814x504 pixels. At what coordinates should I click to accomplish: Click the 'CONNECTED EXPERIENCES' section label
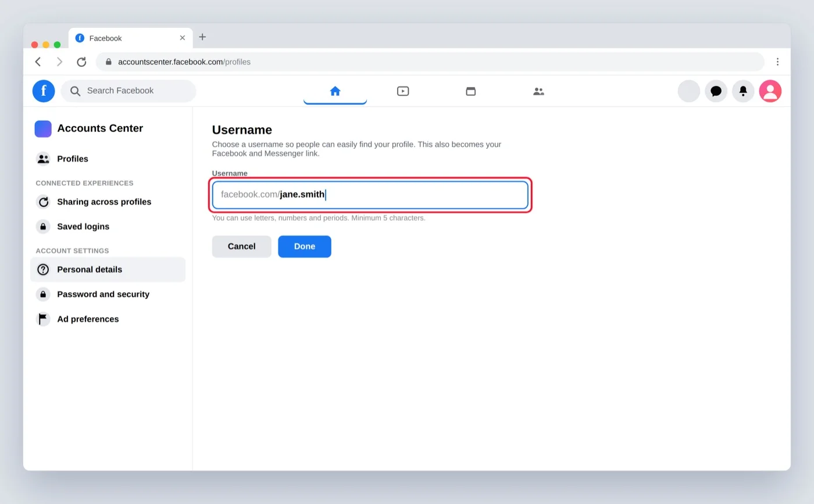point(84,183)
